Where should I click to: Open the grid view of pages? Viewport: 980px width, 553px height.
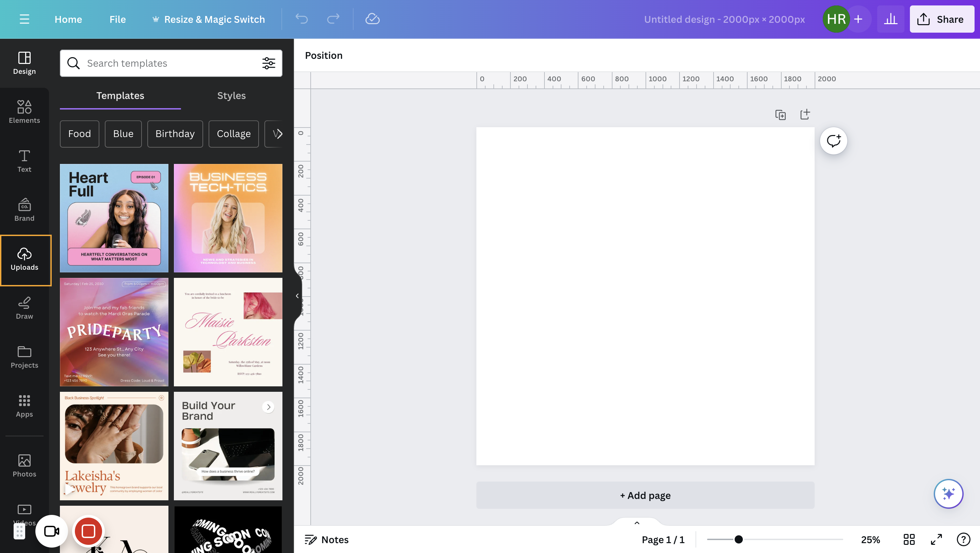tap(909, 539)
